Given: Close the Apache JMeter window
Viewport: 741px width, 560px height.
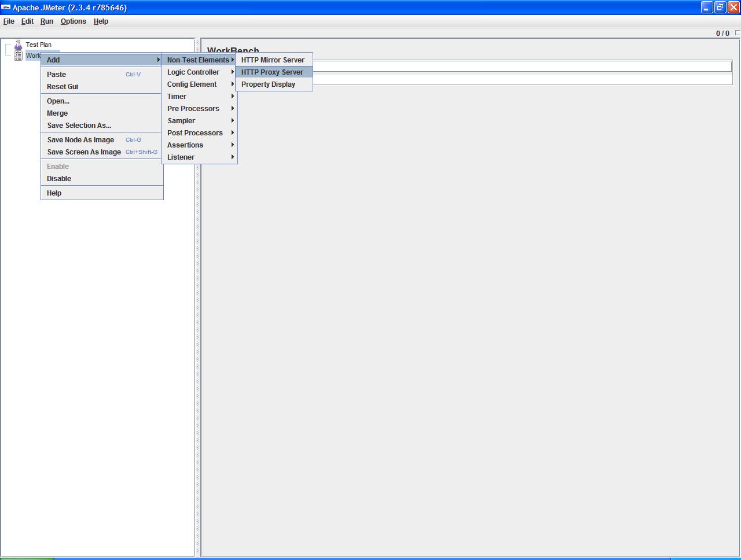Looking at the screenshot, I should [x=733, y=8].
